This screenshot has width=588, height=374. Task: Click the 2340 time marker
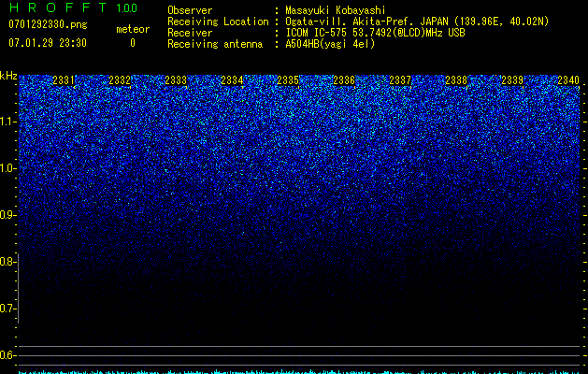point(568,80)
